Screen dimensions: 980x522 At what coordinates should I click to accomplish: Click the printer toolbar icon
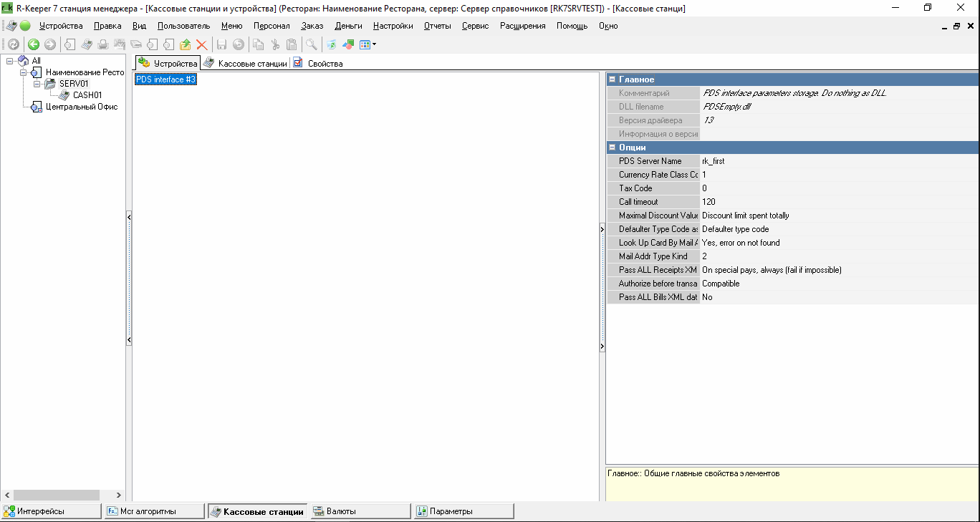click(x=103, y=44)
